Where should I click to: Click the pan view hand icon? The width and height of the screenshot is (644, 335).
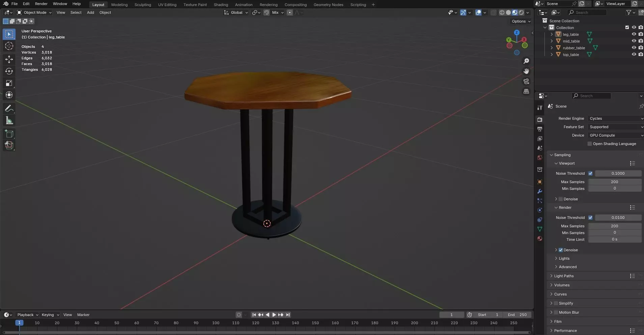[x=526, y=71]
